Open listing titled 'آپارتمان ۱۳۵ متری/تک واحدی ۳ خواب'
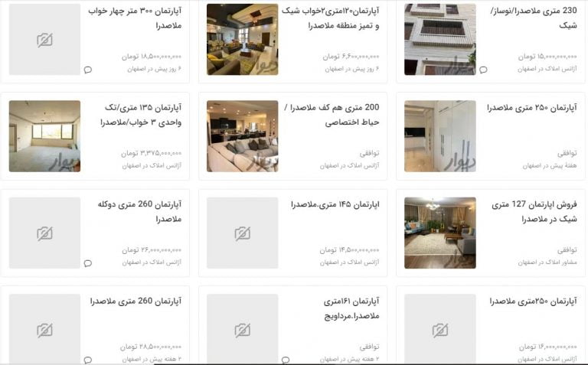Screen dimensions: 588x365 [x=141, y=115]
